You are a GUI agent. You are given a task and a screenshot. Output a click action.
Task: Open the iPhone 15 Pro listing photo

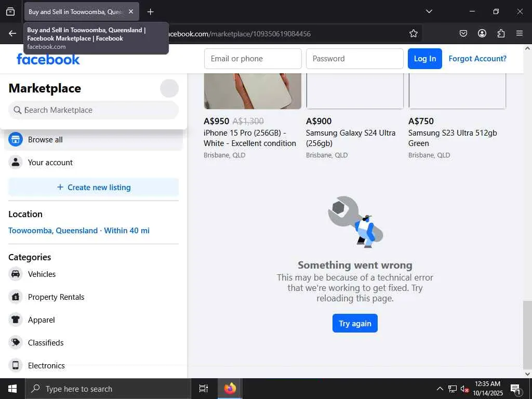click(x=252, y=91)
